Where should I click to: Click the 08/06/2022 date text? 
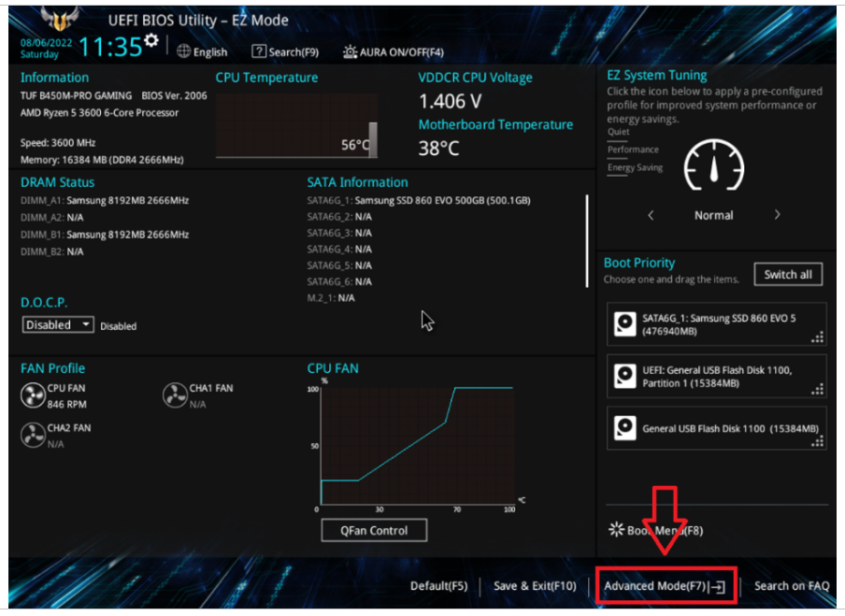47,43
